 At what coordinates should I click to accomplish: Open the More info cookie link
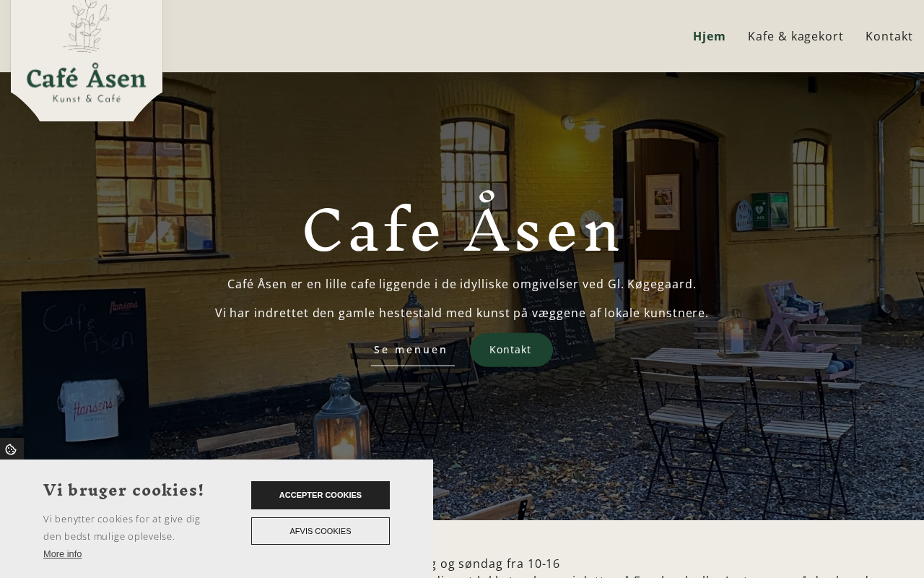pyautogui.click(x=62, y=554)
